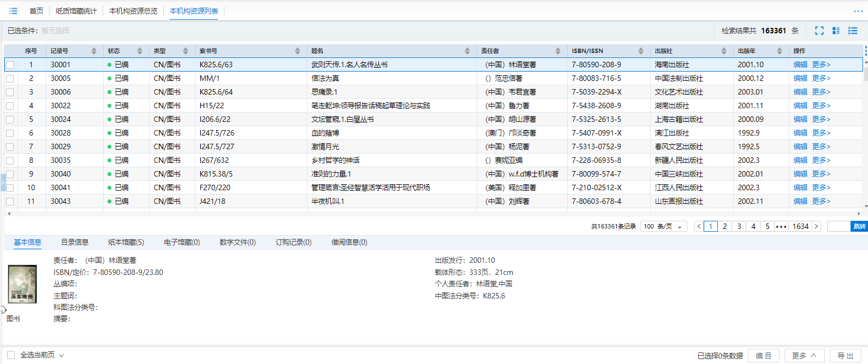
Task: Click the 跳转 page jump button
Action: tap(859, 226)
